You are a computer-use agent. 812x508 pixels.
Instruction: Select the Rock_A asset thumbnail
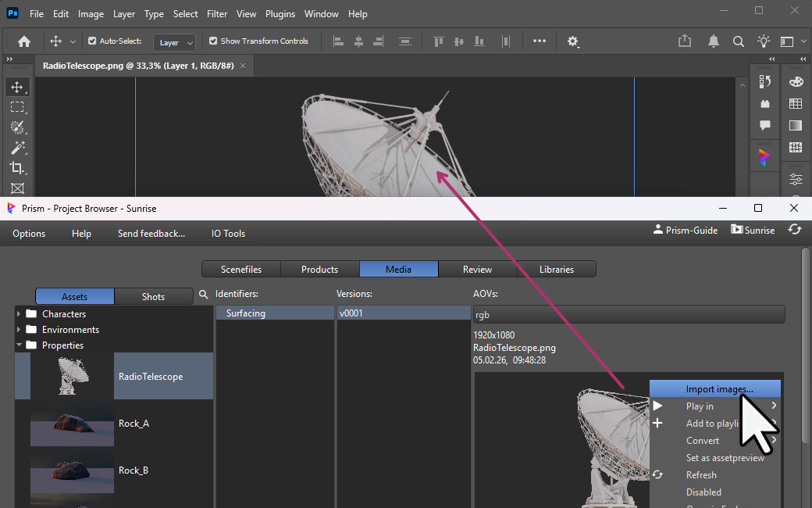click(72, 424)
